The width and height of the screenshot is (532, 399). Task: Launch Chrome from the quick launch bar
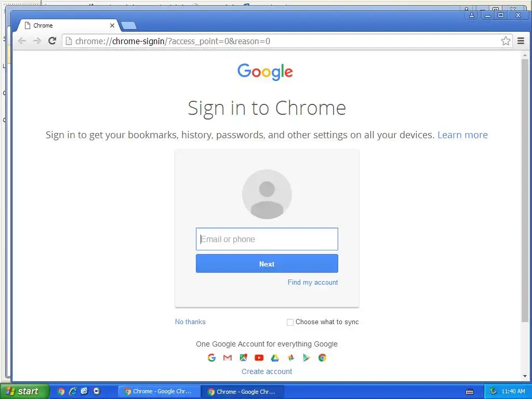point(61,392)
